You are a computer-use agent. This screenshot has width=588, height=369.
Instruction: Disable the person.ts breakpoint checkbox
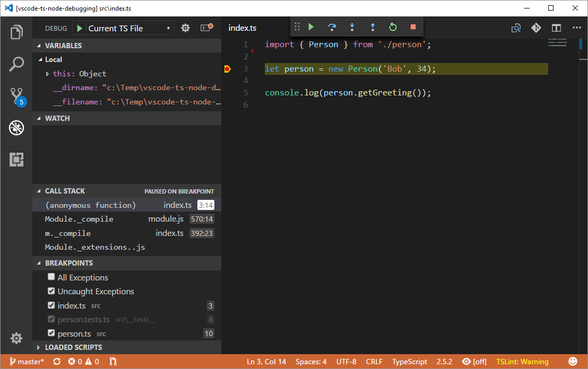click(x=51, y=333)
